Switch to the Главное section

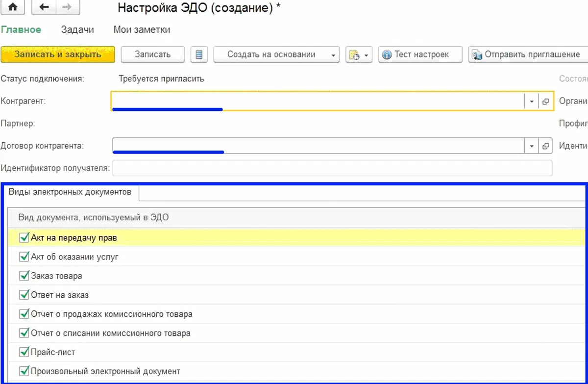tap(21, 30)
